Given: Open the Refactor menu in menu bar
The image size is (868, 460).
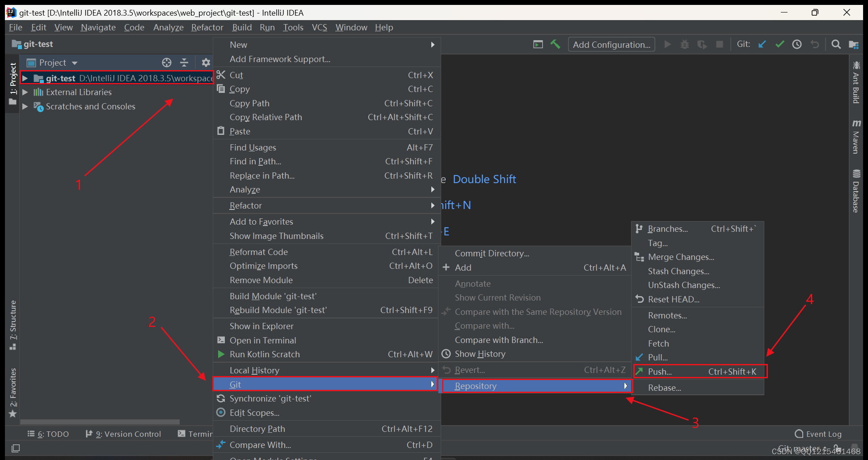Looking at the screenshot, I should point(207,27).
